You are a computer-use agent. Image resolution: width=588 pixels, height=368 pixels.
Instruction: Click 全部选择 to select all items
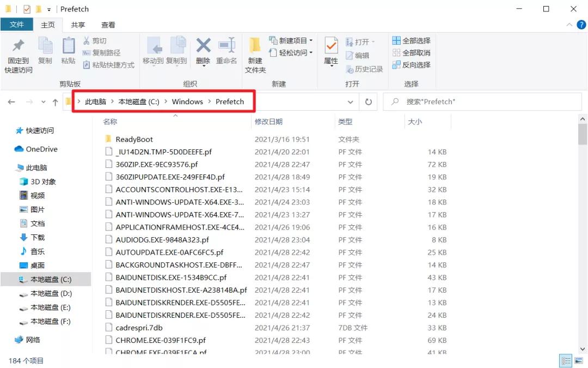411,40
